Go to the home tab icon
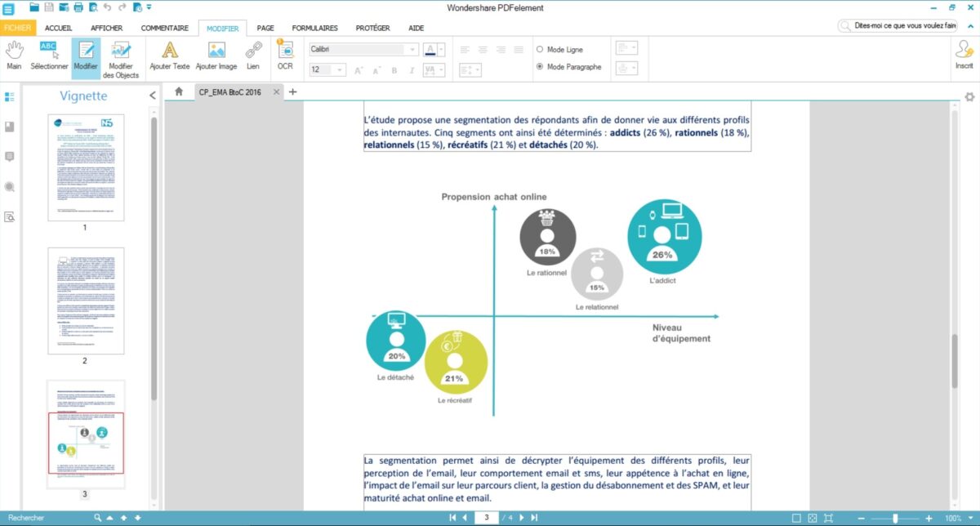This screenshot has height=526, width=980. (179, 91)
